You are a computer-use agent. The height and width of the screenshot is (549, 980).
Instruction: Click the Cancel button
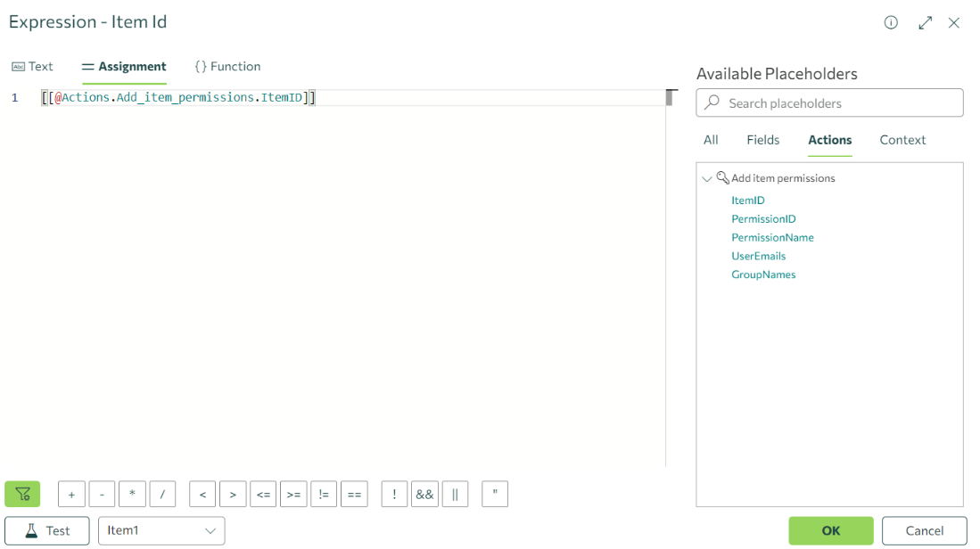point(925,531)
